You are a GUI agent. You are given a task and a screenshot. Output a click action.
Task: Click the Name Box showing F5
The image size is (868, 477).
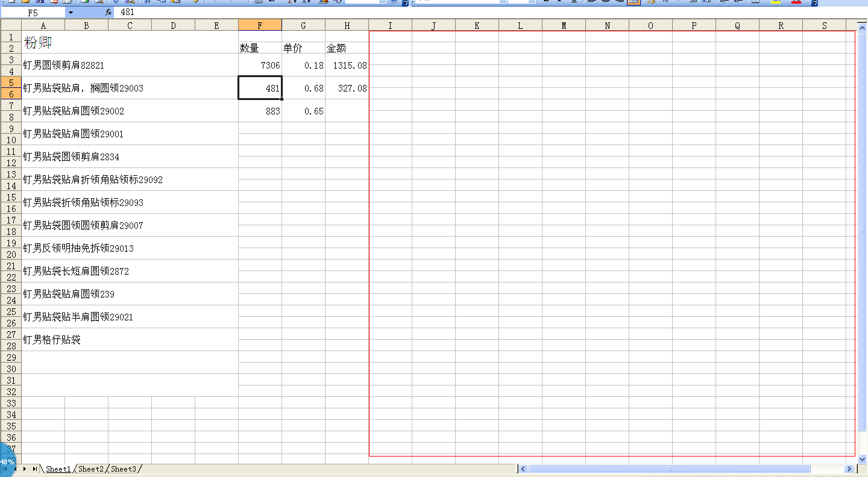pos(33,12)
